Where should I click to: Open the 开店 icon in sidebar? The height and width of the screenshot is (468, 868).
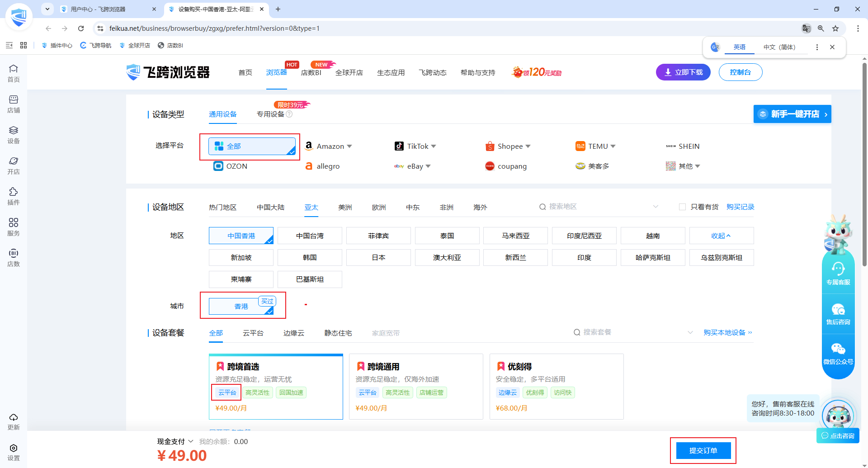(x=14, y=165)
